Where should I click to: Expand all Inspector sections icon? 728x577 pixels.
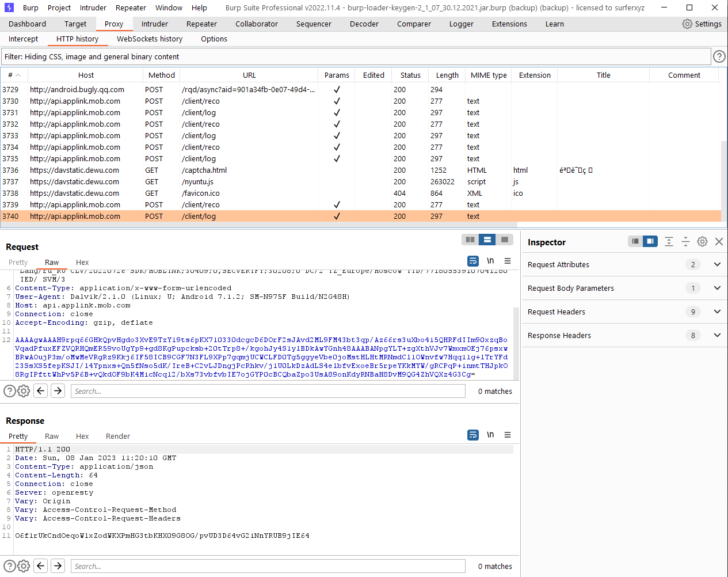[x=669, y=241]
